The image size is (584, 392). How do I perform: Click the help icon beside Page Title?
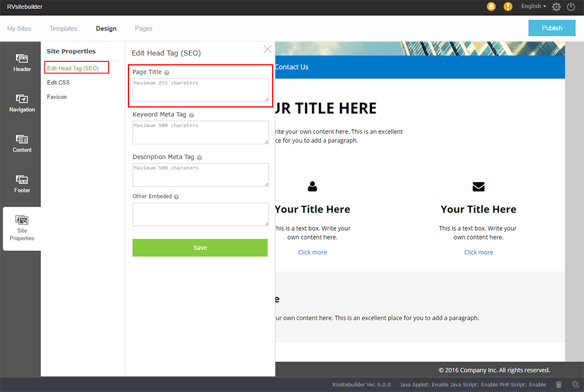tap(167, 73)
